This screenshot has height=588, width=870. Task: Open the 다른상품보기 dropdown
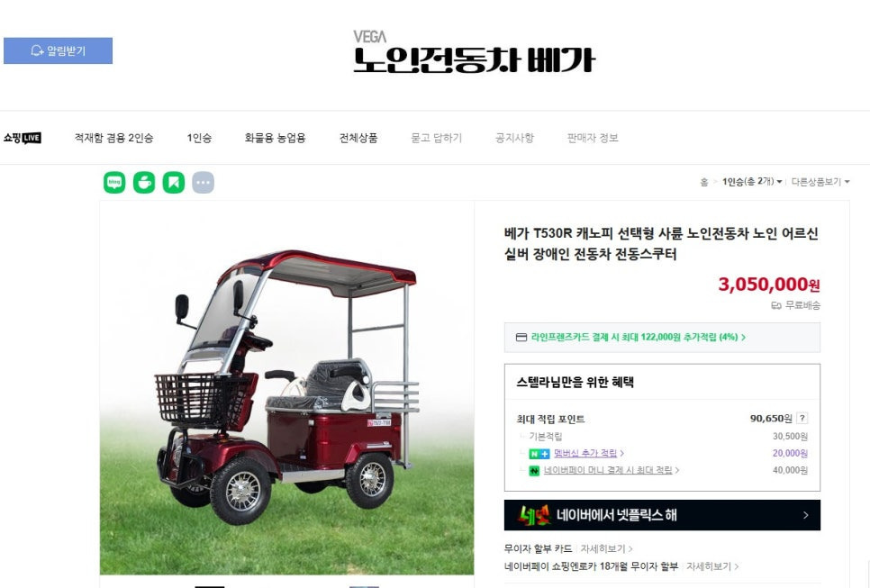point(820,181)
